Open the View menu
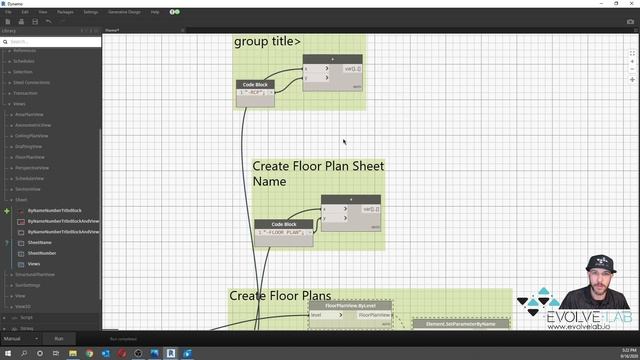 pos(42,12)
